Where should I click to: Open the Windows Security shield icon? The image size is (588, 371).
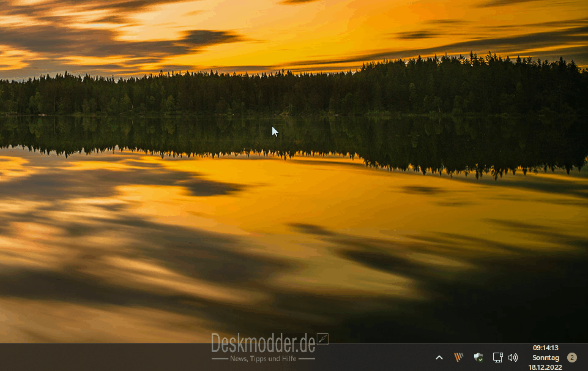[478, 357]
